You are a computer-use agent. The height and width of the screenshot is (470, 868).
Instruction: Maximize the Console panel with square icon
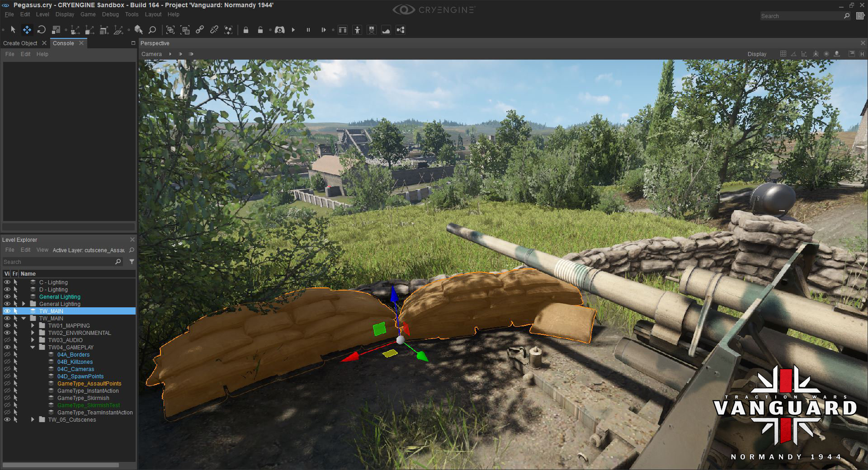[x=133, y=43]
